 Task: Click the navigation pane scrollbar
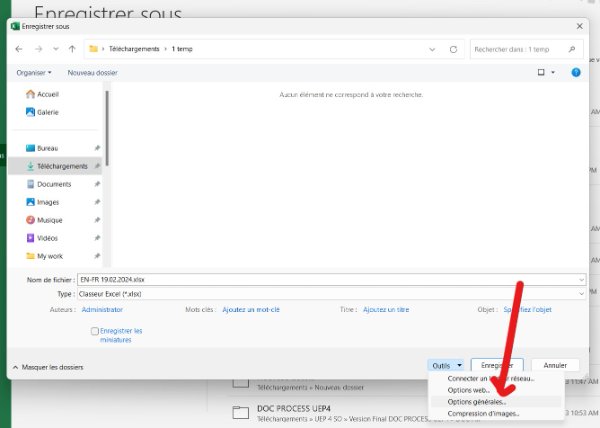[x=107, y=128]
